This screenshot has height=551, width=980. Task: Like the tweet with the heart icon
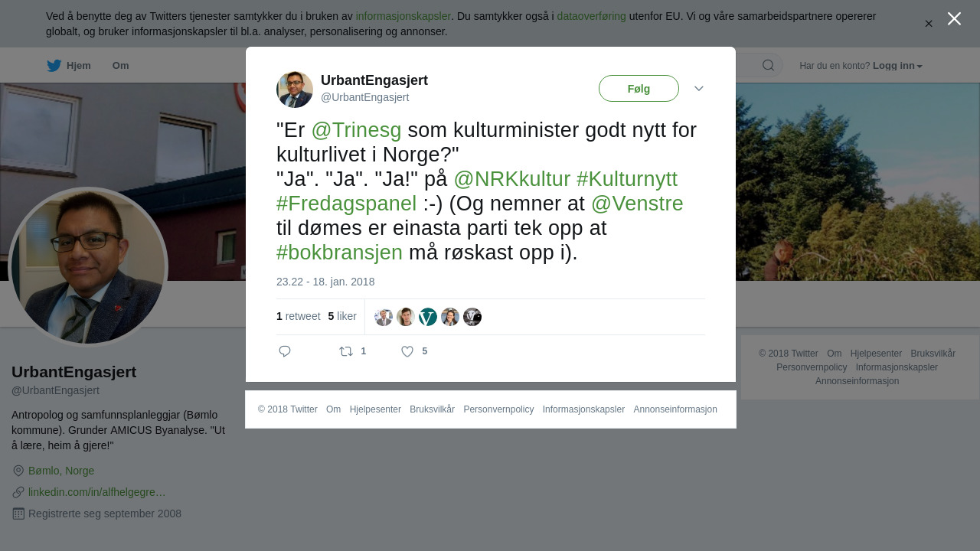coord(407,351)
